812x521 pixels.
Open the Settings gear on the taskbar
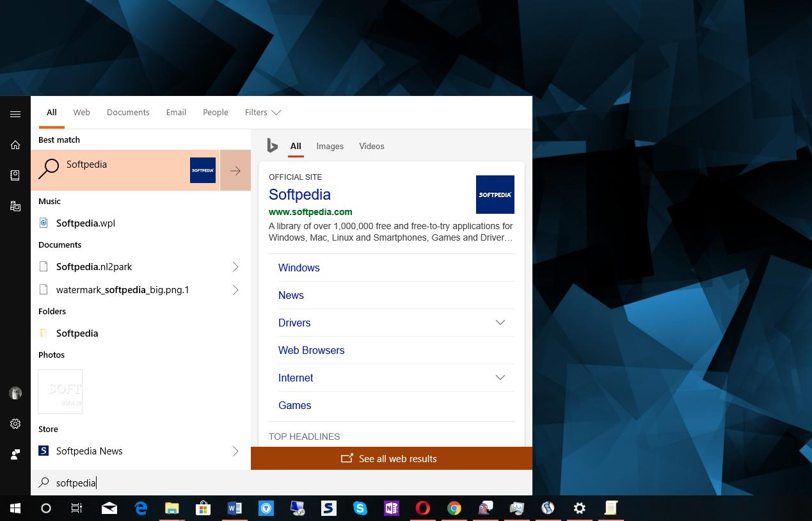pos(580,508)
